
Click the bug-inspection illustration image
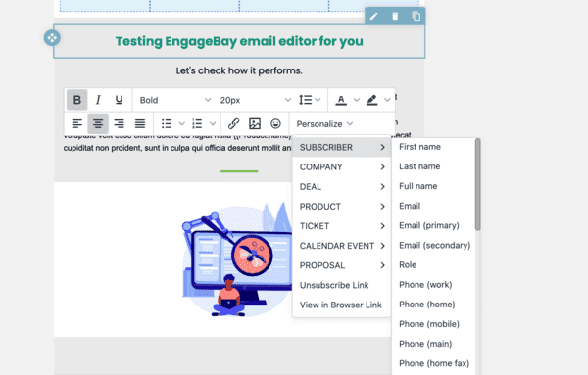(237, 259)
